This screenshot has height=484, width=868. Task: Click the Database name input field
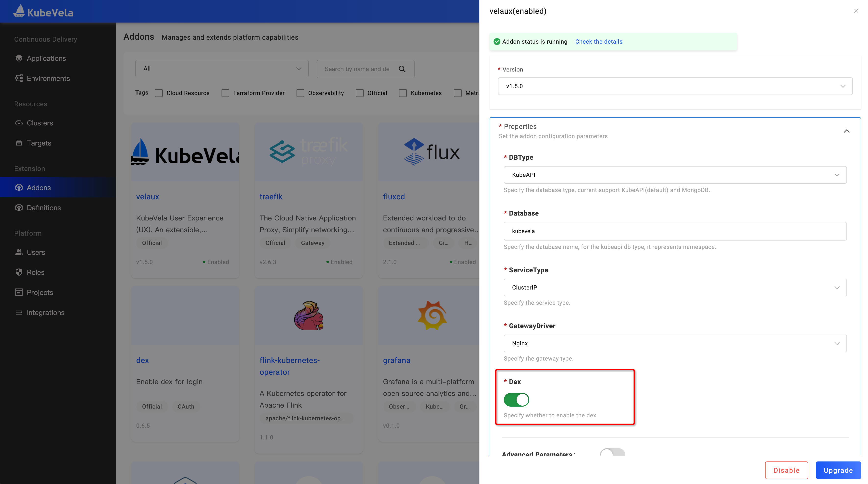tap(675, 231)
